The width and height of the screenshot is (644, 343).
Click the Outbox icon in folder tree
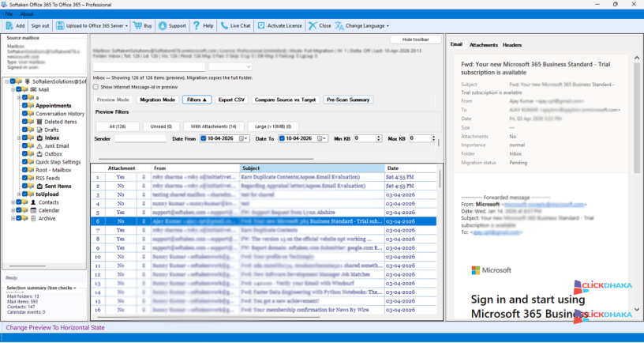(x=39, y=154)
